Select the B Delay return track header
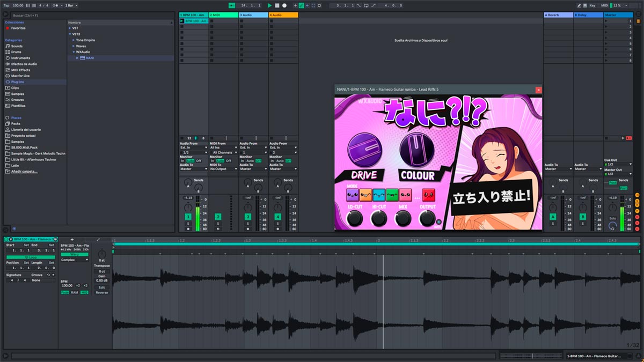Viewport: 644px width, 362px height. pos(588,15)
